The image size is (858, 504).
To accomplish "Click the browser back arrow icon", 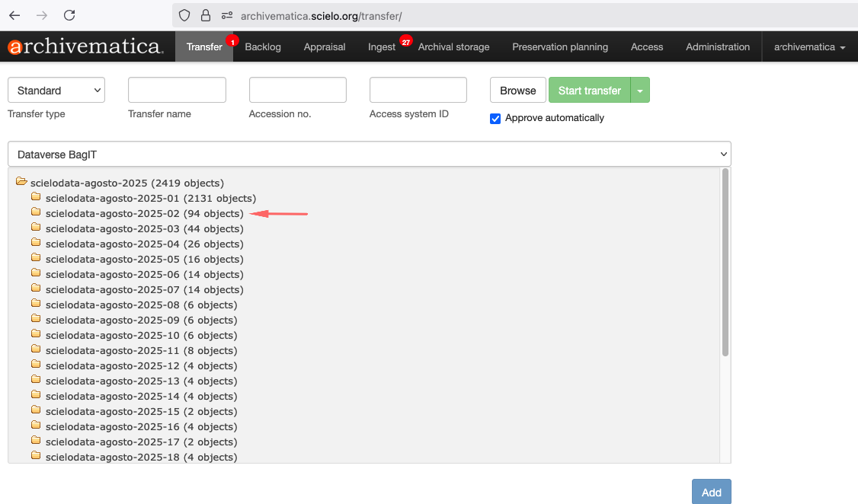I will pos(14,15).
